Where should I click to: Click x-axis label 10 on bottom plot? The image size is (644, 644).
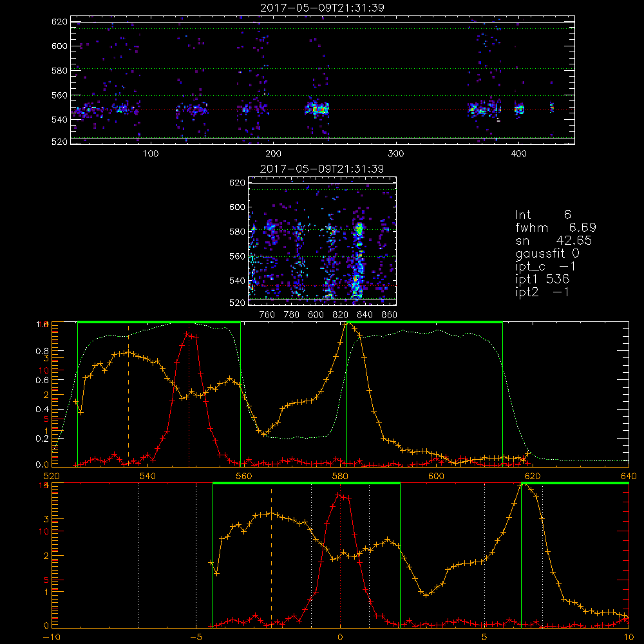tap(629, 637)
